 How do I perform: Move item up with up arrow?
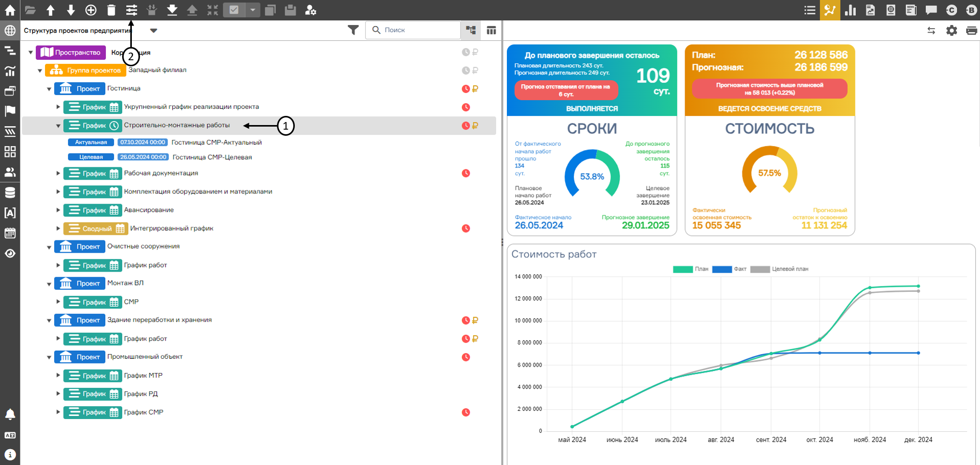(50, 10)
